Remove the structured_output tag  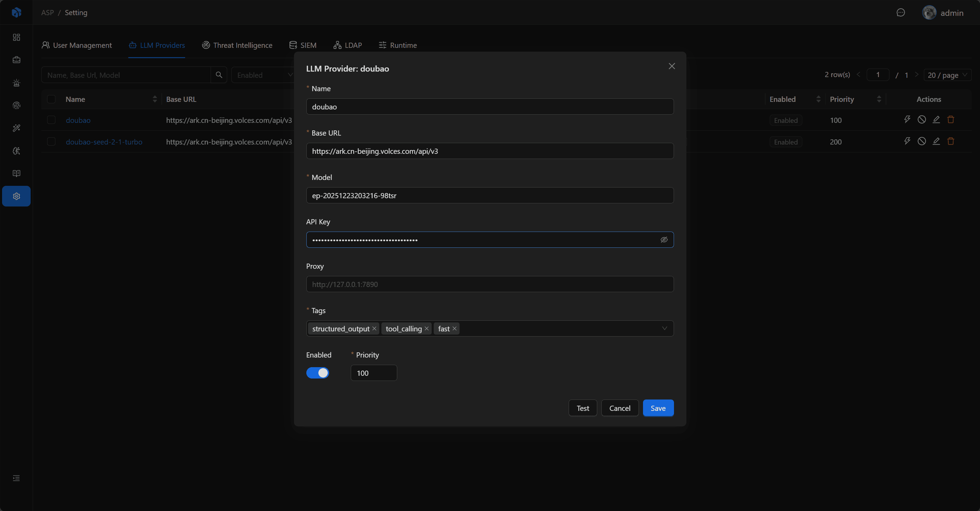coord(375,329)
